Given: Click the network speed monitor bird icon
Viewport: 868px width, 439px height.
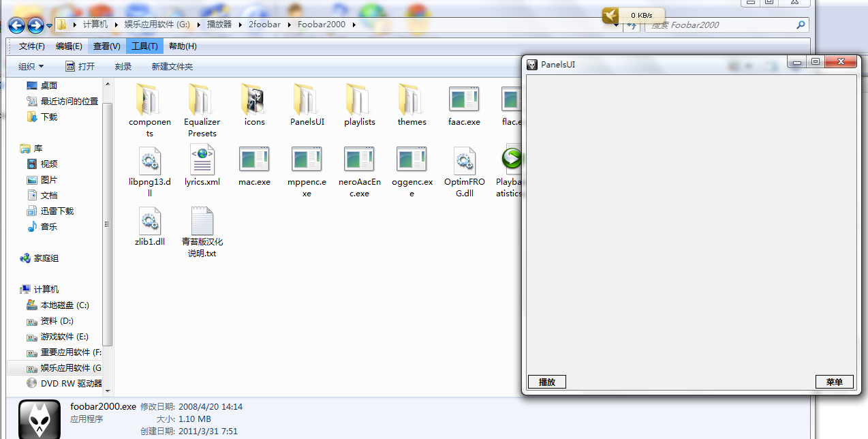Looking at the screenshot, I should (610, 15).
